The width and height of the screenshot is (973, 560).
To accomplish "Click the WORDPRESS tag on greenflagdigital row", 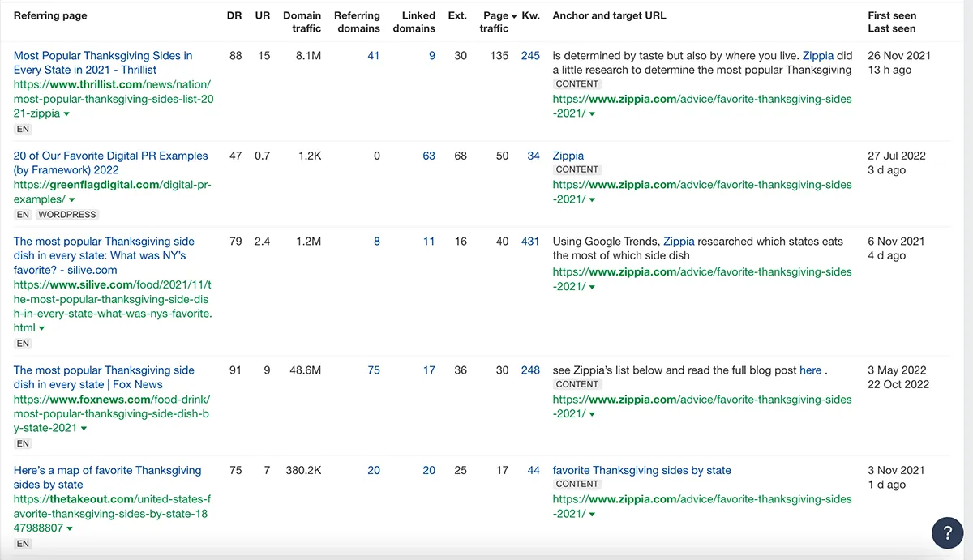I will coord(67,215).
